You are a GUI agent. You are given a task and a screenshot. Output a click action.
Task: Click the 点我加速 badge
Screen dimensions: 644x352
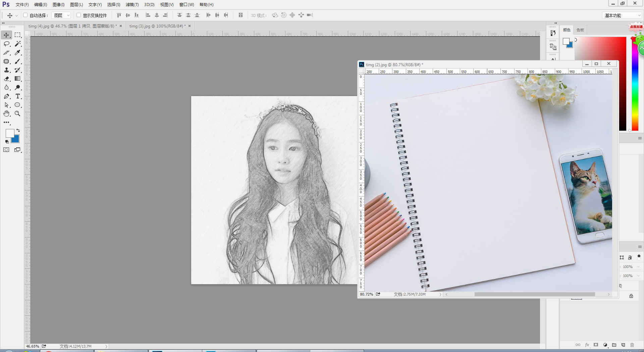pos(636,27)
